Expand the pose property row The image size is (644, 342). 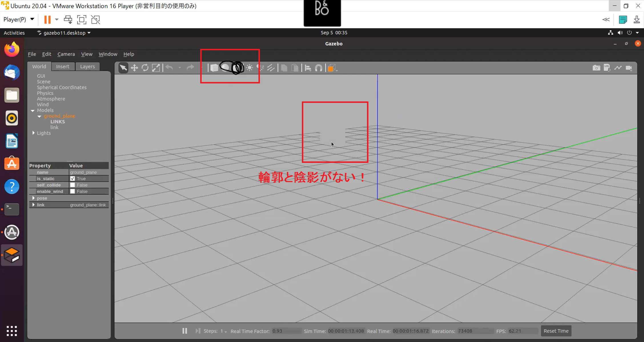(x=33, y=198)
